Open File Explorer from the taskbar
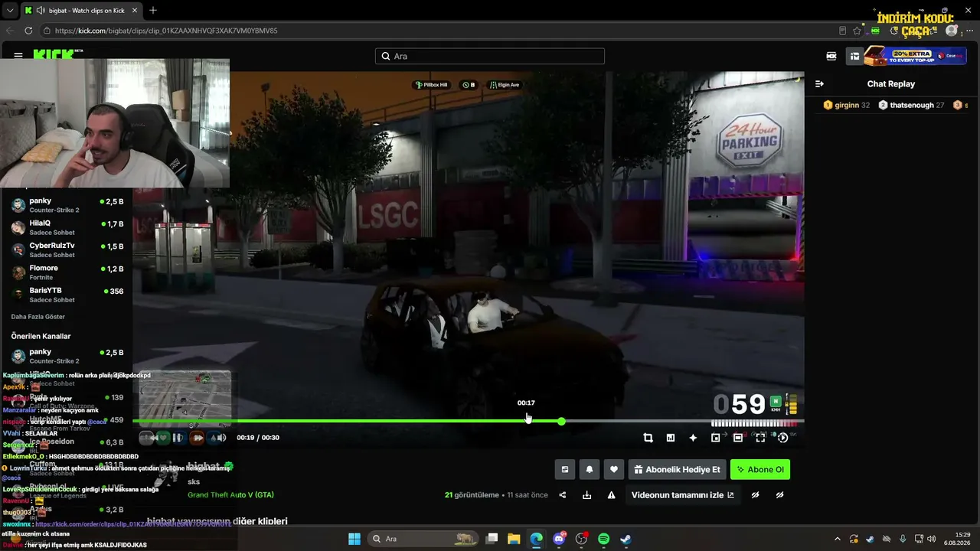The width and height of the screenshot is (980, 551). click(514, 539)
